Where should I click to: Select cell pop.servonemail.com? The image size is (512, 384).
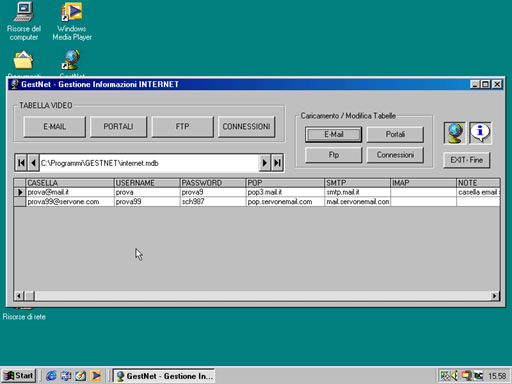coord(285,202)
